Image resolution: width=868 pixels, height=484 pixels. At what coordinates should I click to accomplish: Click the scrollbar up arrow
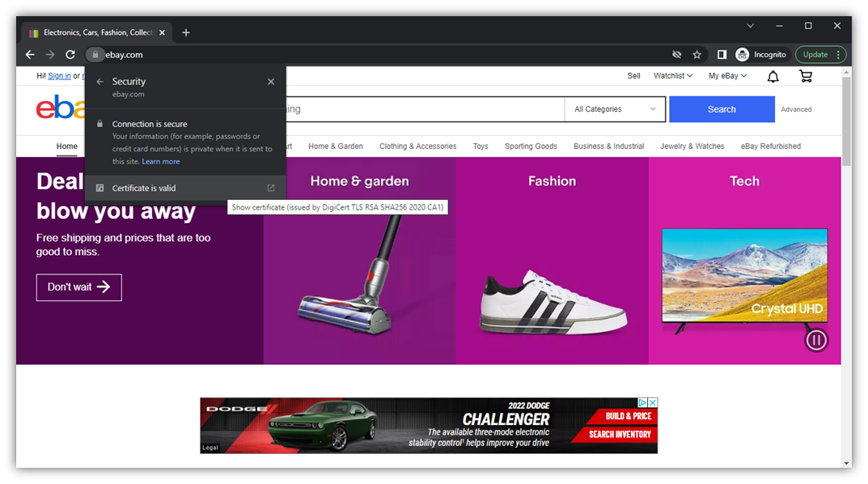tap(846, 72)
